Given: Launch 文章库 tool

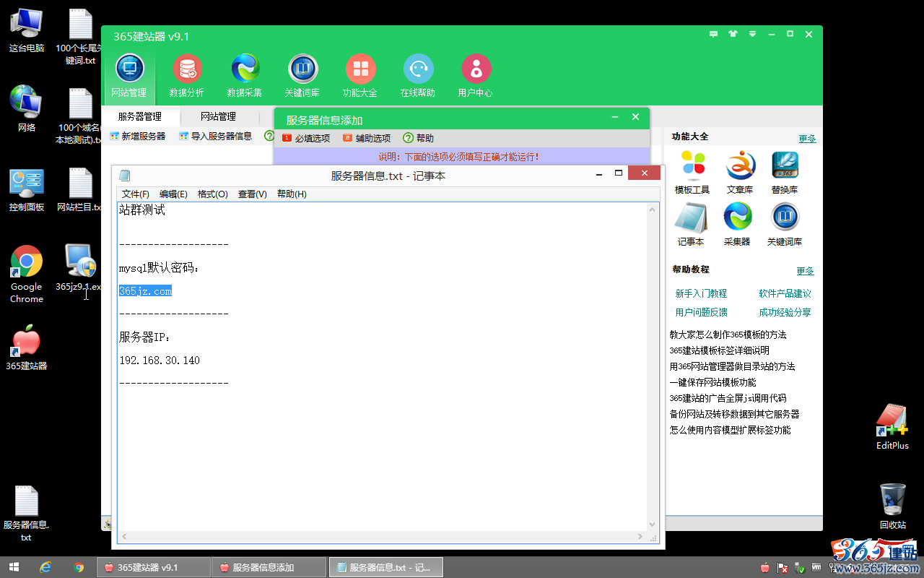Looking at the screenshot, I should coord(739,173).
